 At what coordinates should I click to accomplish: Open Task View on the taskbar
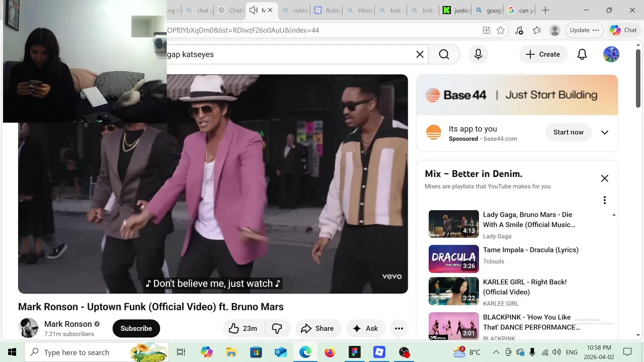(181, 352)
